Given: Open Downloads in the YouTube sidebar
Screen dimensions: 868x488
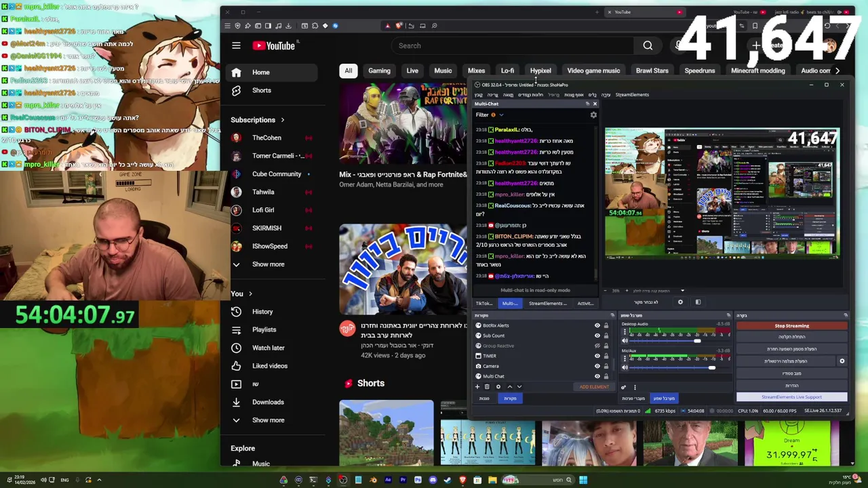Looking at the screenshot, I should [x=268, y=402].
